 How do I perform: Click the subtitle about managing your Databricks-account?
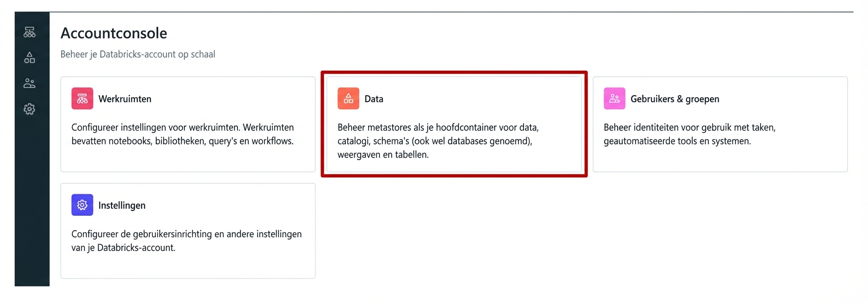point(137,54)
